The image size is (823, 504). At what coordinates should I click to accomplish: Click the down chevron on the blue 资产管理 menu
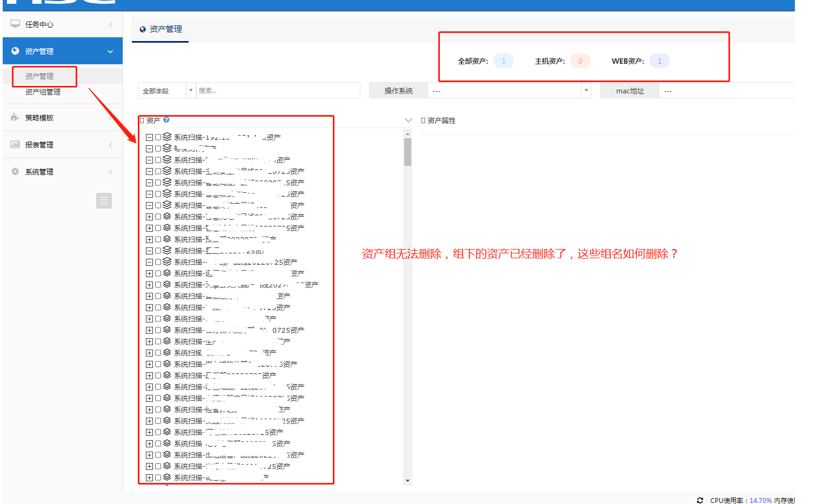(110, 51)
